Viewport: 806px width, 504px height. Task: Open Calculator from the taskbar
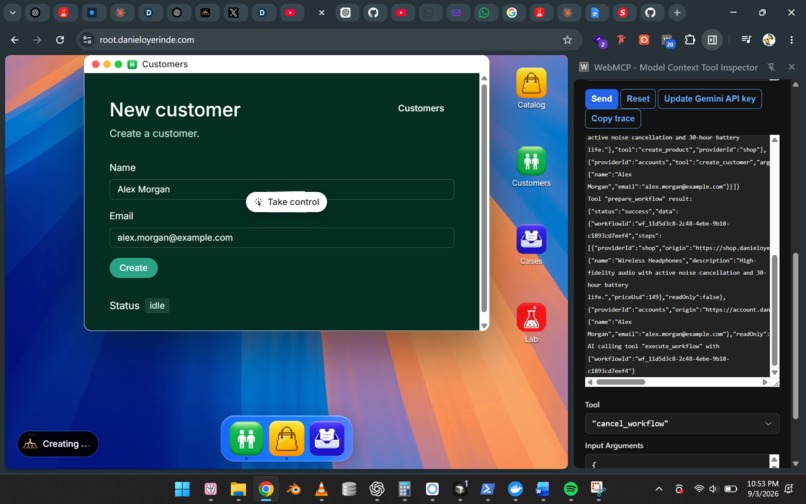tap(405, 489)
